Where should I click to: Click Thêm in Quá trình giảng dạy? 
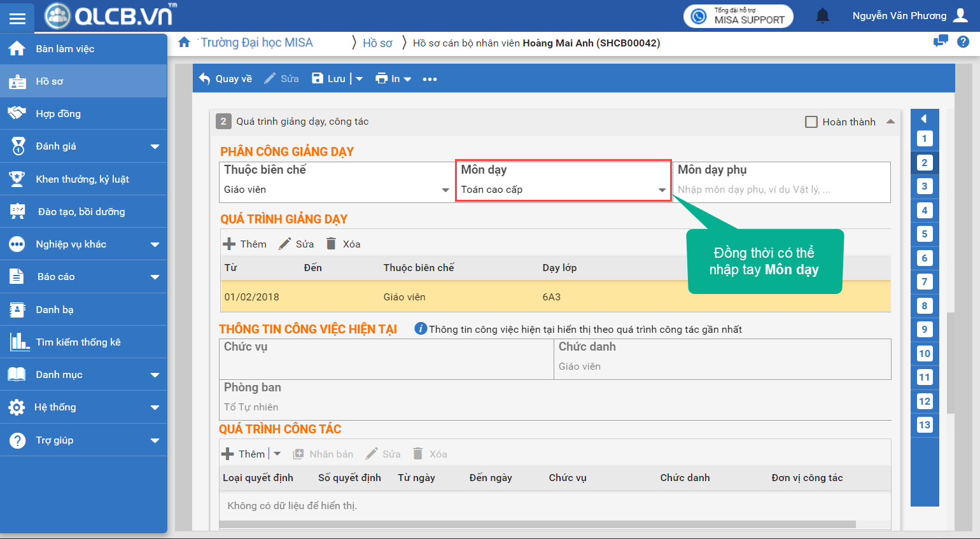pyautogui.click(x=245, y=244)
